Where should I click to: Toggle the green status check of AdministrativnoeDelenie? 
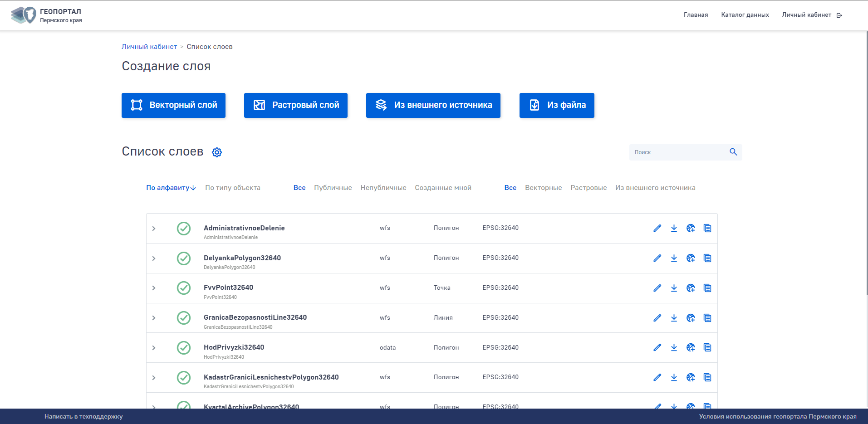[184, 229]
